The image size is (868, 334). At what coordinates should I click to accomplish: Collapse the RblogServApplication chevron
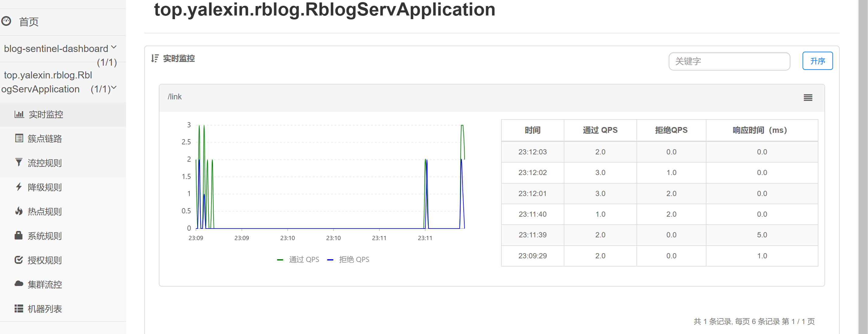coord(114,88)
